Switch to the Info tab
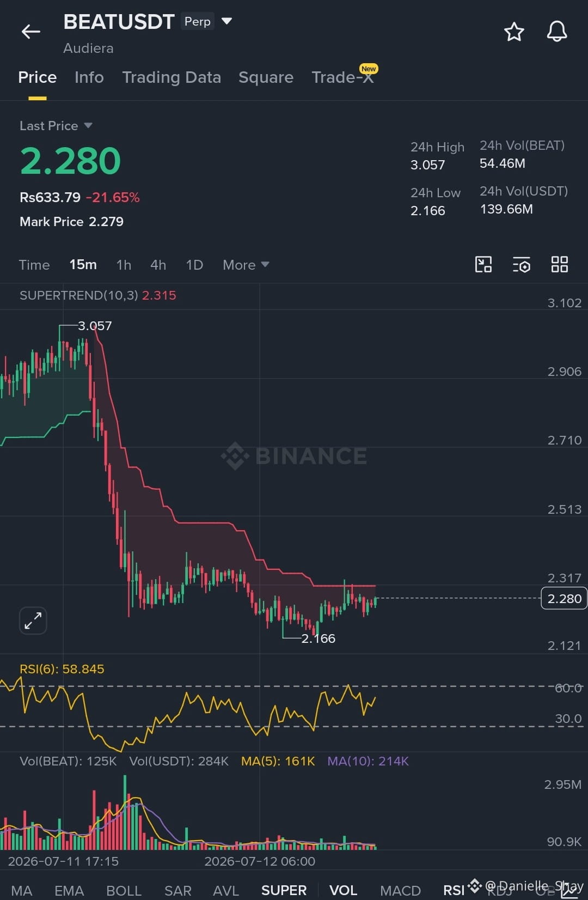 (89, 77)
